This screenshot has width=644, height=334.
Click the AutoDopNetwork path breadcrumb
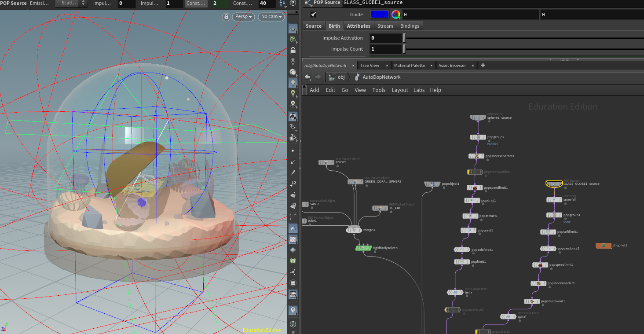point(377,77)
